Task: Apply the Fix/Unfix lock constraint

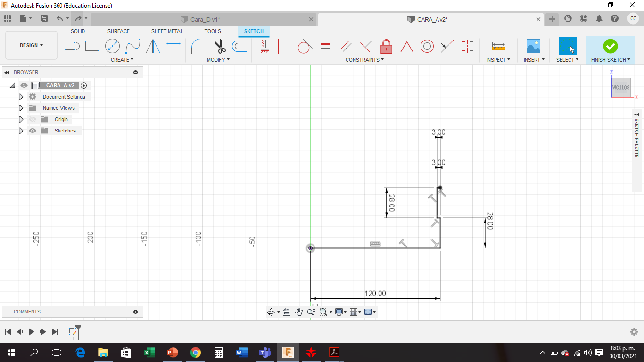Action: 386,46
